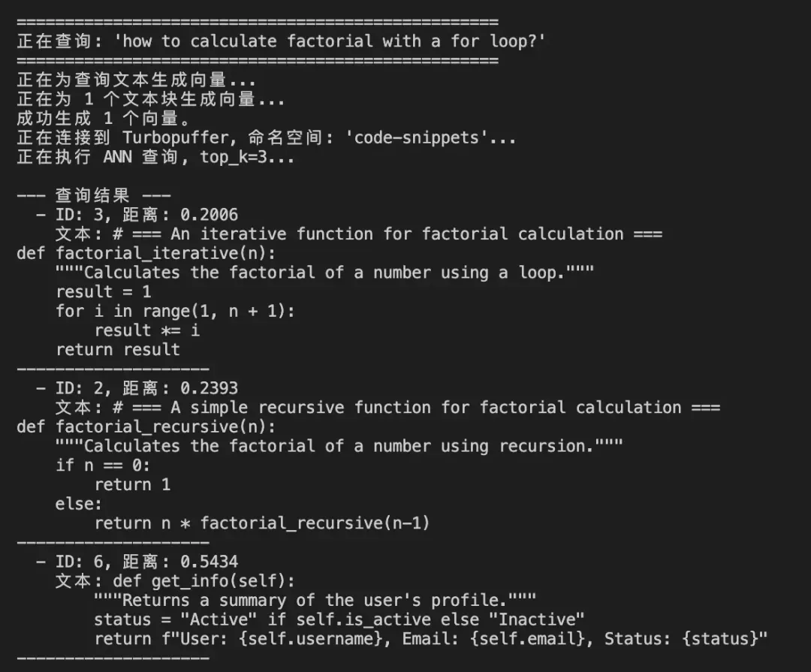Click the 'result *= i' line
811x672 pixels.
pos(146,330)
